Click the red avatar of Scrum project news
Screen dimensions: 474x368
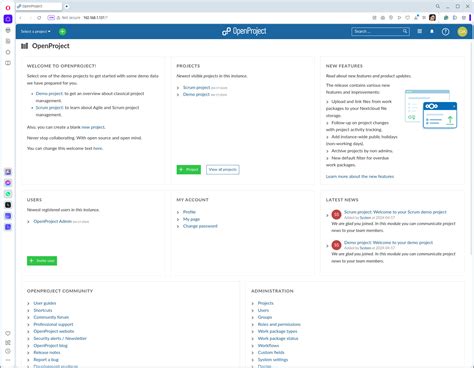point(336,214)
